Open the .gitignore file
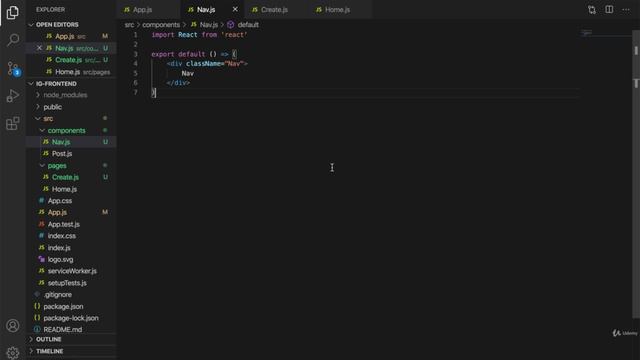The width and height of the screenshot is (640, 360). tap(71, 295)
